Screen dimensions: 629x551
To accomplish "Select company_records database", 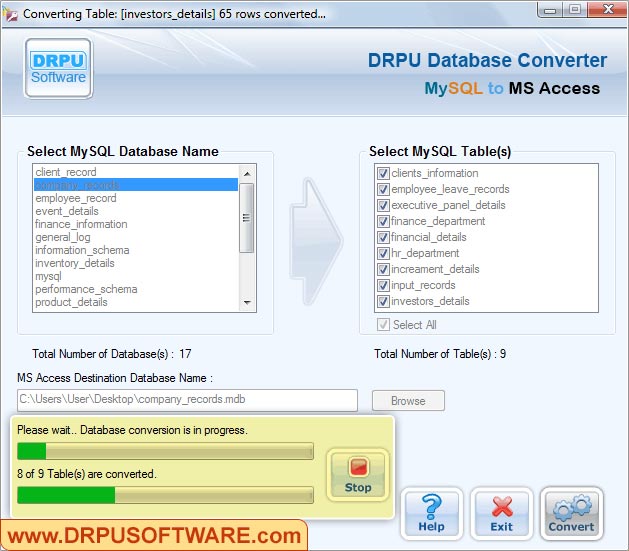I will [136, 185].
